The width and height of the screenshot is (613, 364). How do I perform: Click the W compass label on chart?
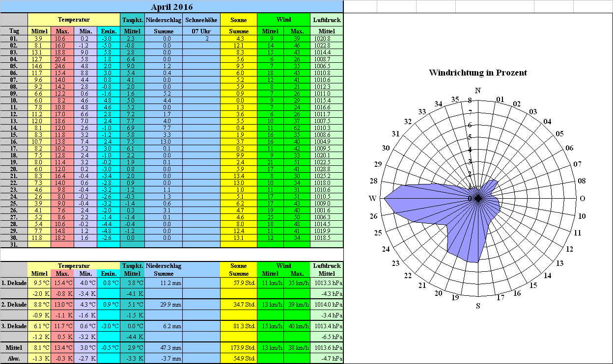(373, 199)
